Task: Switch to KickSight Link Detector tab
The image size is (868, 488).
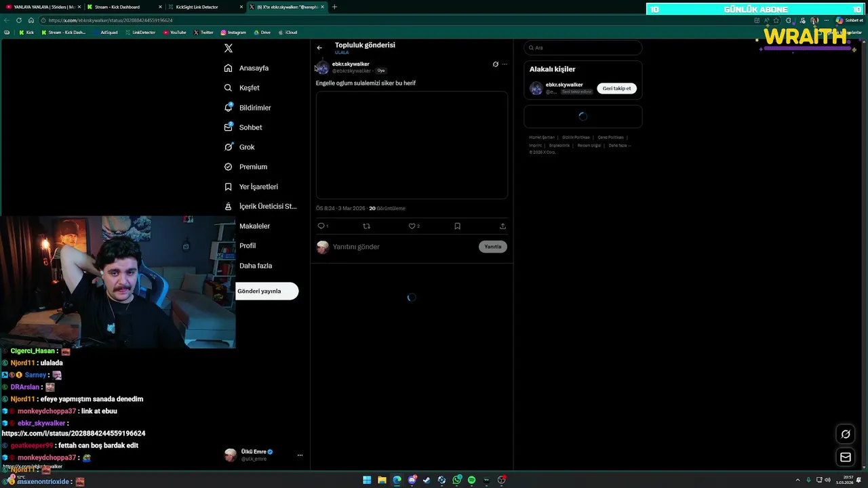Action: click(205, 7)
